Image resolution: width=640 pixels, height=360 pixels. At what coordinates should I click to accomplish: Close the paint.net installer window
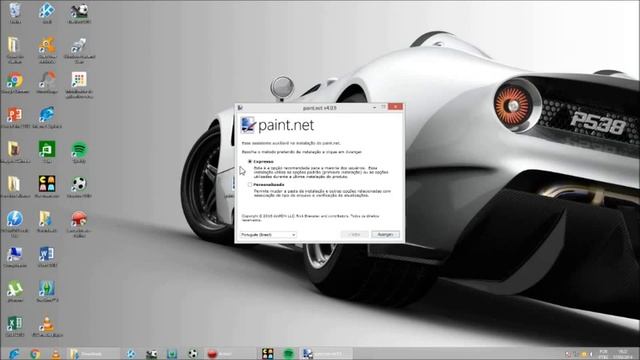coord(395,107)
